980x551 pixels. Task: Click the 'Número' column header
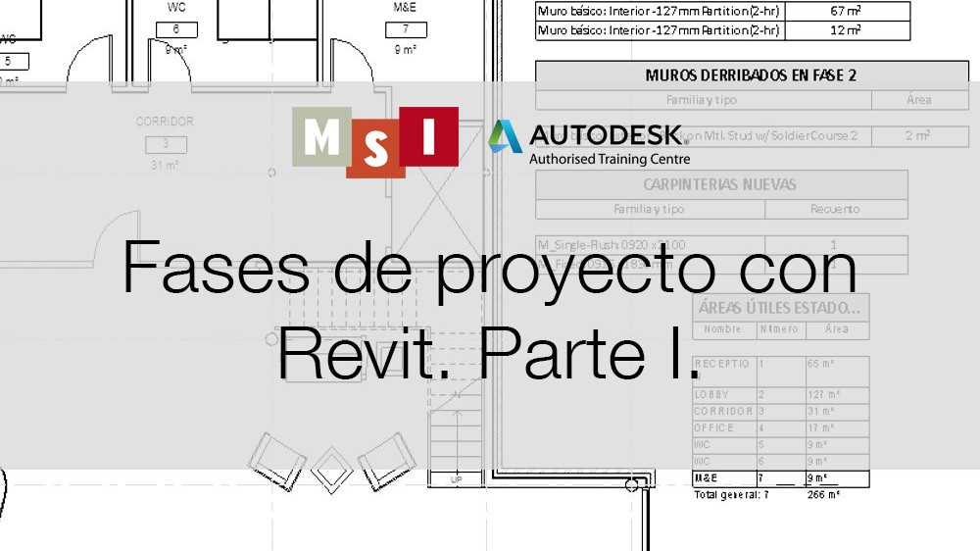tap(780, 329)
